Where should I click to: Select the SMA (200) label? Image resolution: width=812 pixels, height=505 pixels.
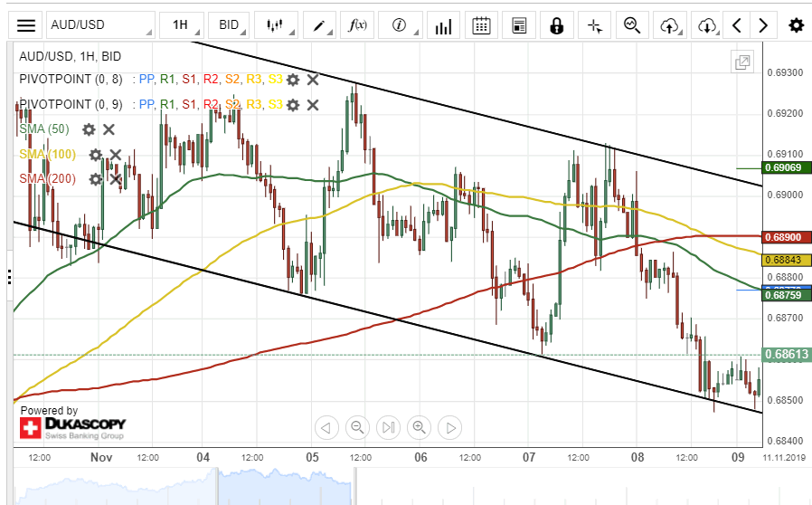click(x=47, y=179)
